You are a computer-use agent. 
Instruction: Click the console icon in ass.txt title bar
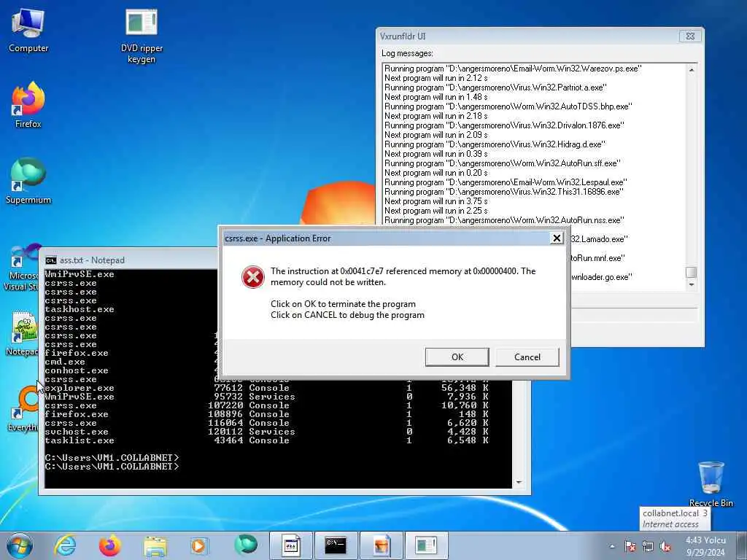(51, 260)
